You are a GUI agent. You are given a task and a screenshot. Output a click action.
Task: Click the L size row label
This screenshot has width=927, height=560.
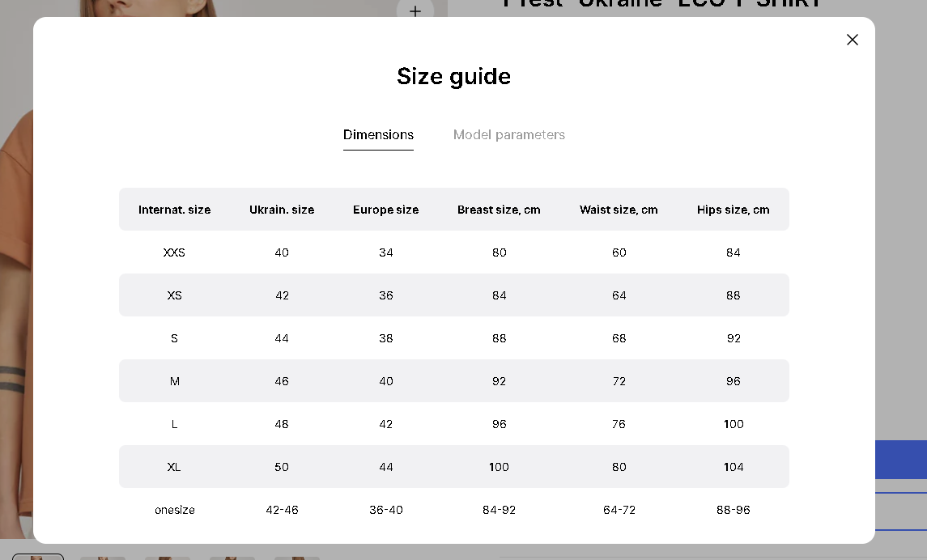click(174, 424)
